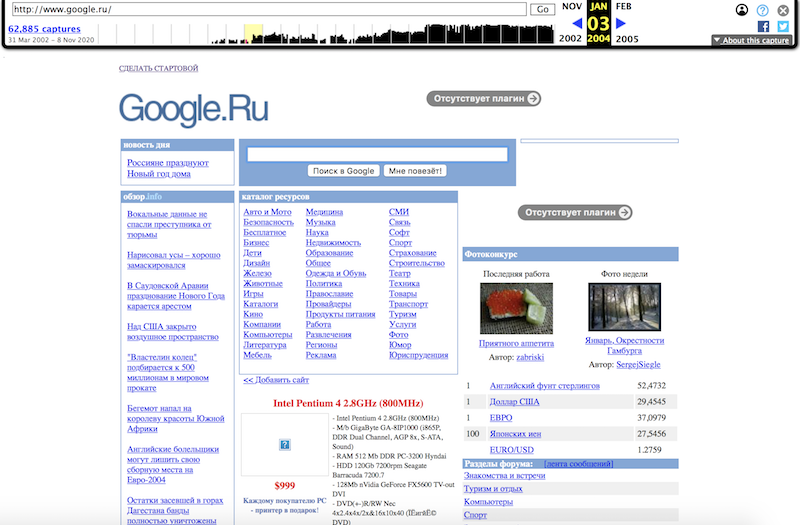This screenshot has width=800, height=525.
Task: Open the Юриспруденция category
Action: pyautogui.click(x=418, y=355)
